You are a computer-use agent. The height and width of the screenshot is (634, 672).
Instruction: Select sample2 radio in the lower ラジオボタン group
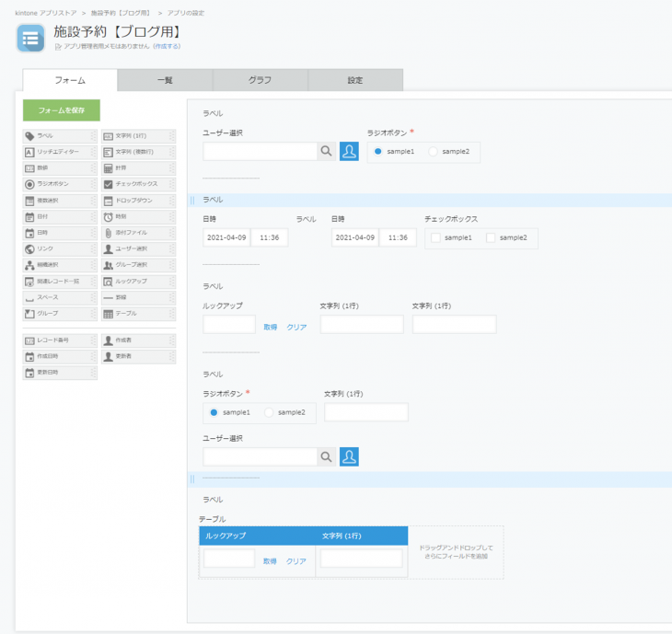[269, 412]
